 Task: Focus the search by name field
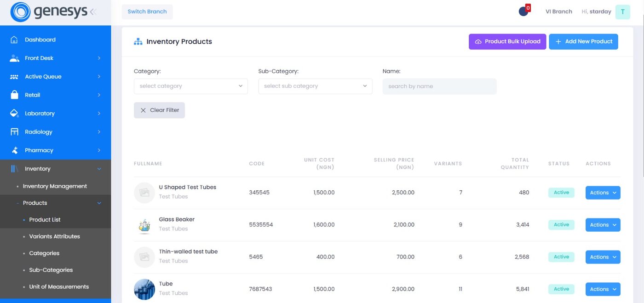(439, 86)
